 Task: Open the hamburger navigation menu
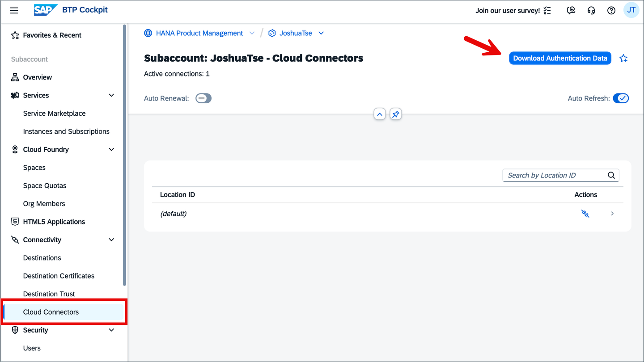pos(14,10)
